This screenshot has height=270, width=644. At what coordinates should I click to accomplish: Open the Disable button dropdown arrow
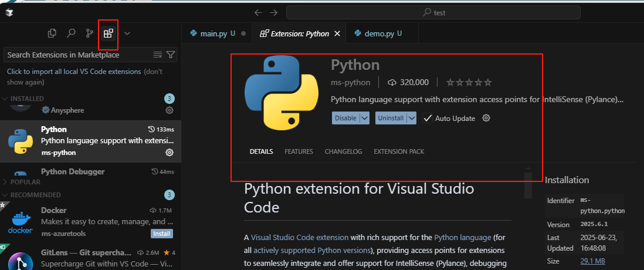[x=364, y=118]
